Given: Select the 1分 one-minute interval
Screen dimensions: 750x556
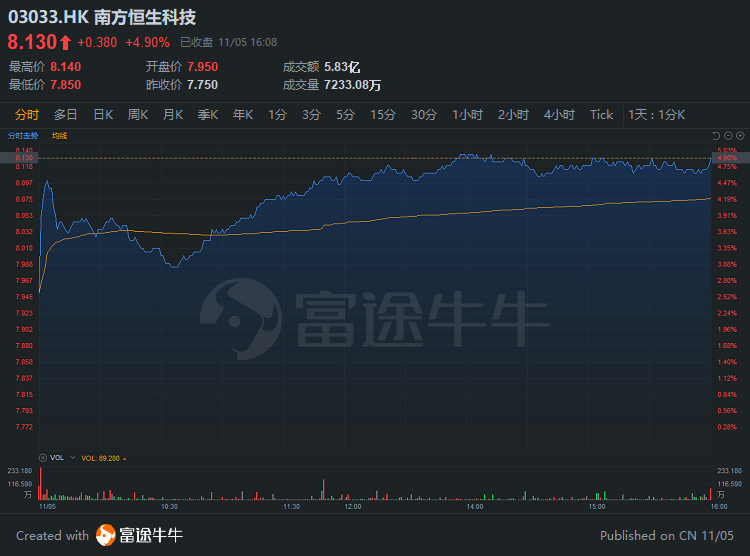Looking at the screenshot, I should [277, 115].
